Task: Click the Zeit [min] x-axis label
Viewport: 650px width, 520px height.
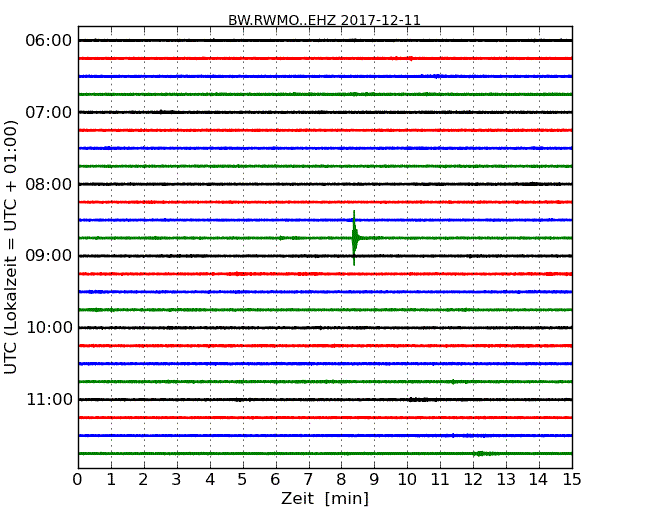Action: tap(325, 498)
